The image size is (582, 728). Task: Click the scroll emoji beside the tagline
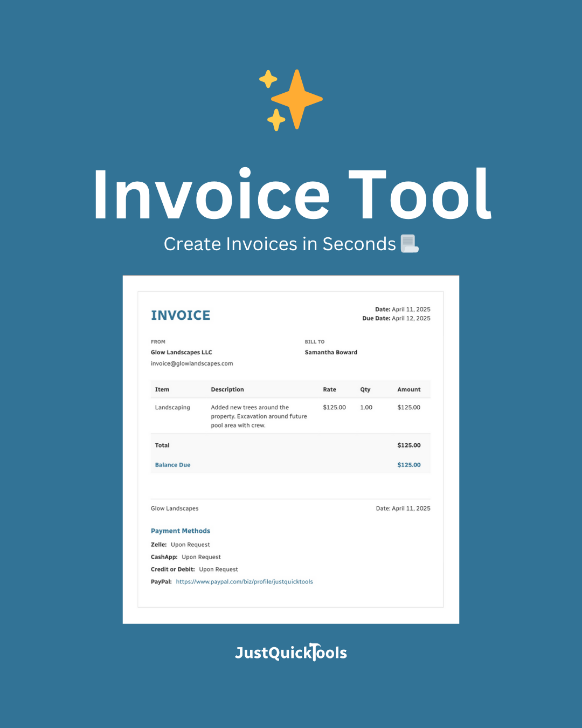409,244
